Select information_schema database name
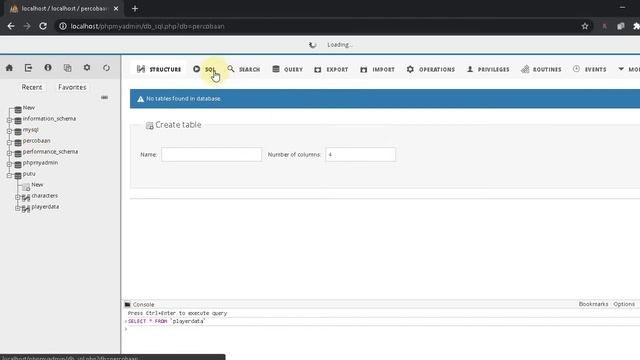This screenshot has width=640, height=360. click(x=49, y=118)
